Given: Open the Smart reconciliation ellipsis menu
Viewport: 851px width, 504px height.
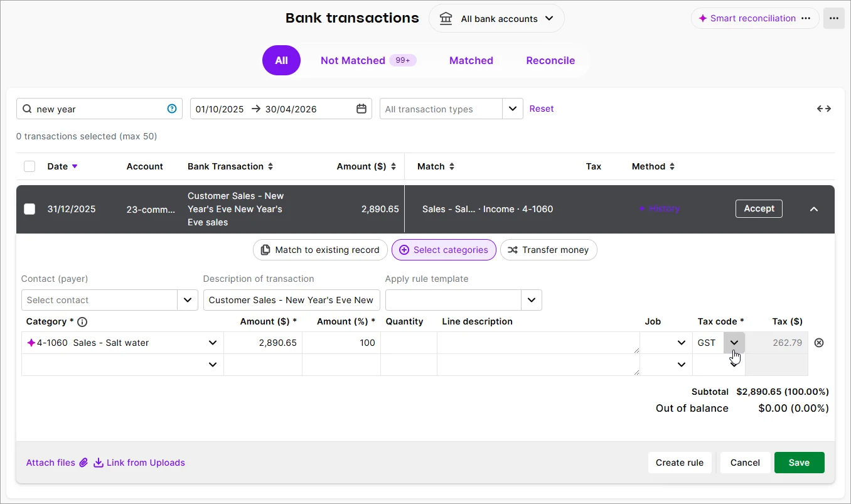Looking at the screenshot, I should pos(805,18).
